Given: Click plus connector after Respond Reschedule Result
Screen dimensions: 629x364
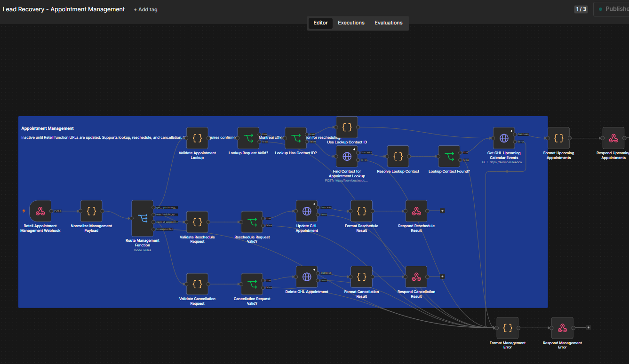Looking at the screenshot, I should pos(442,211).
